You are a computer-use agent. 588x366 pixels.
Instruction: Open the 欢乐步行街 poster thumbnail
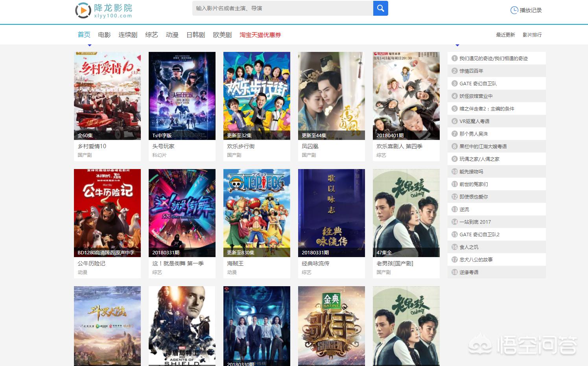coord(257,96)
